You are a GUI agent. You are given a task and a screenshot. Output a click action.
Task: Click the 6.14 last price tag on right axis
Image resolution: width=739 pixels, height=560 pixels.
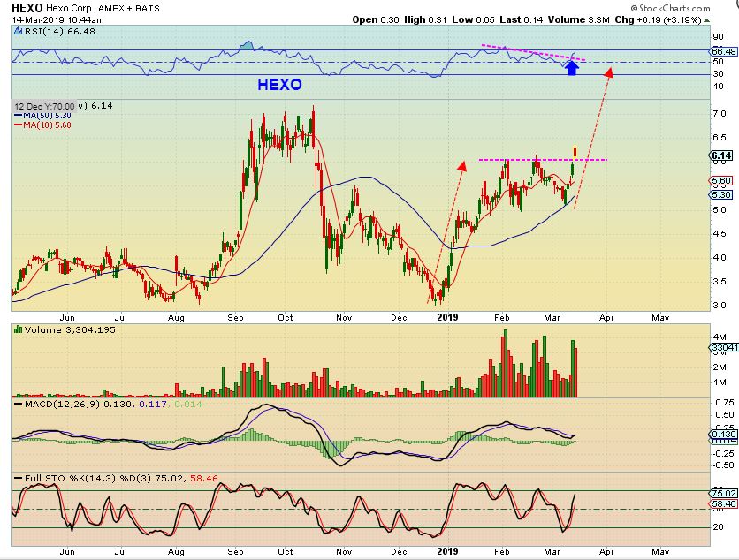coord(721,155)
